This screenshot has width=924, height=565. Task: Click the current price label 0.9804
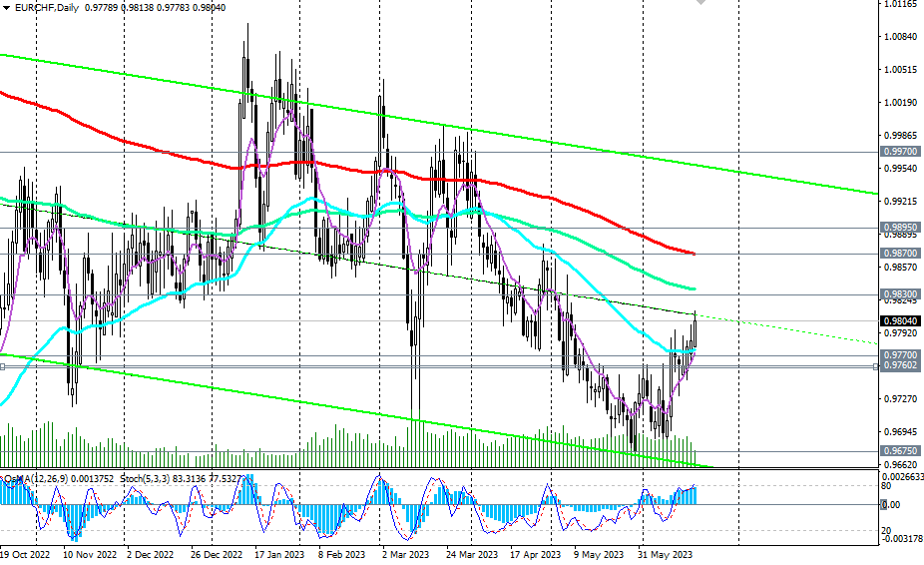click(x=900, y=320)
